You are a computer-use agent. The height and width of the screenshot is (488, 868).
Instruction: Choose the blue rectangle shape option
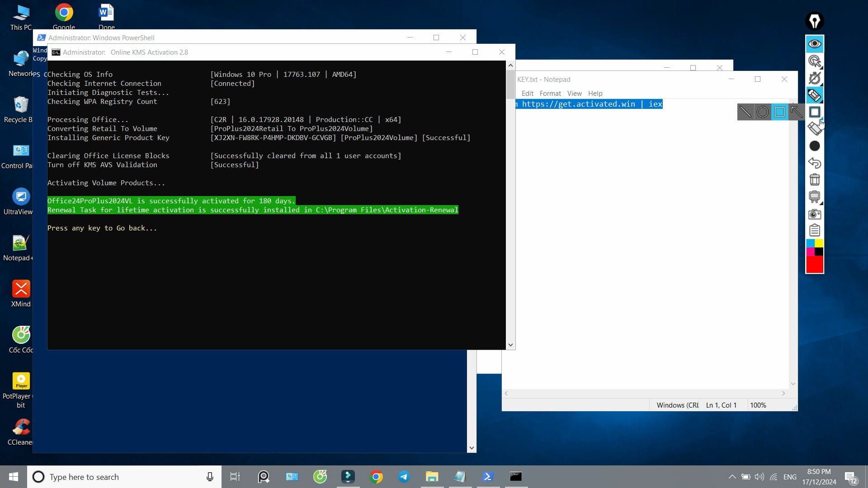pos(779,112)
